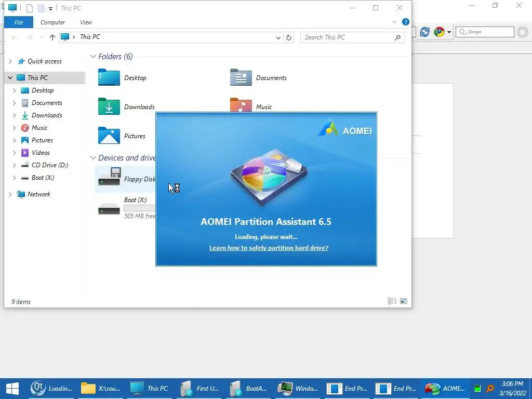Select the Floppy Disk drive icon
This screenshot has height=399, width=532.
[109, 177]
